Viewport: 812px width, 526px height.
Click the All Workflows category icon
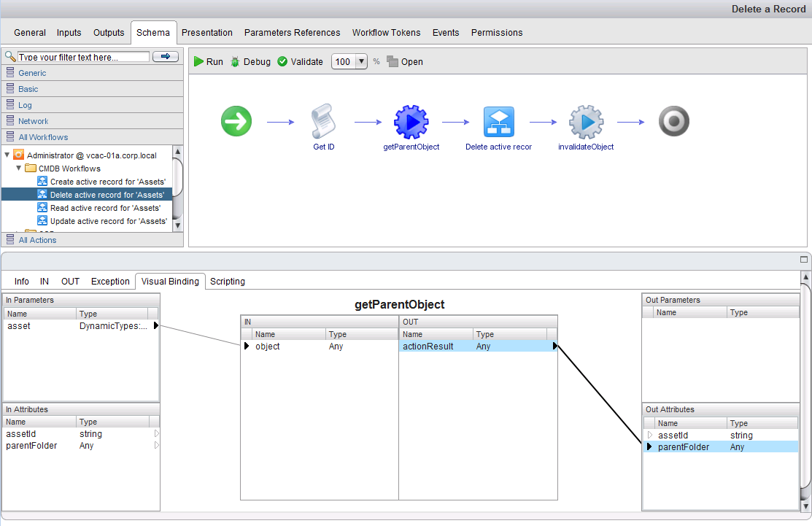(x=9, y=136)
